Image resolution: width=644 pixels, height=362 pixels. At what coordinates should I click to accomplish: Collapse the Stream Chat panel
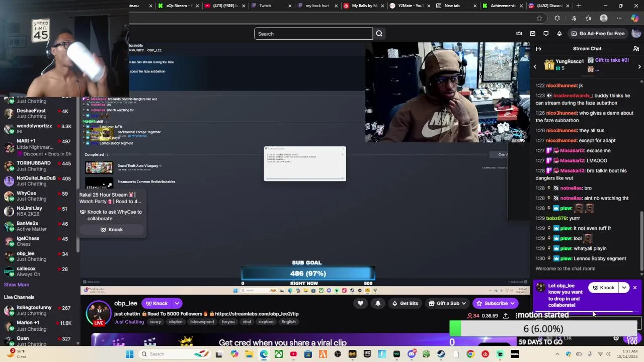(x=538, y=49)
